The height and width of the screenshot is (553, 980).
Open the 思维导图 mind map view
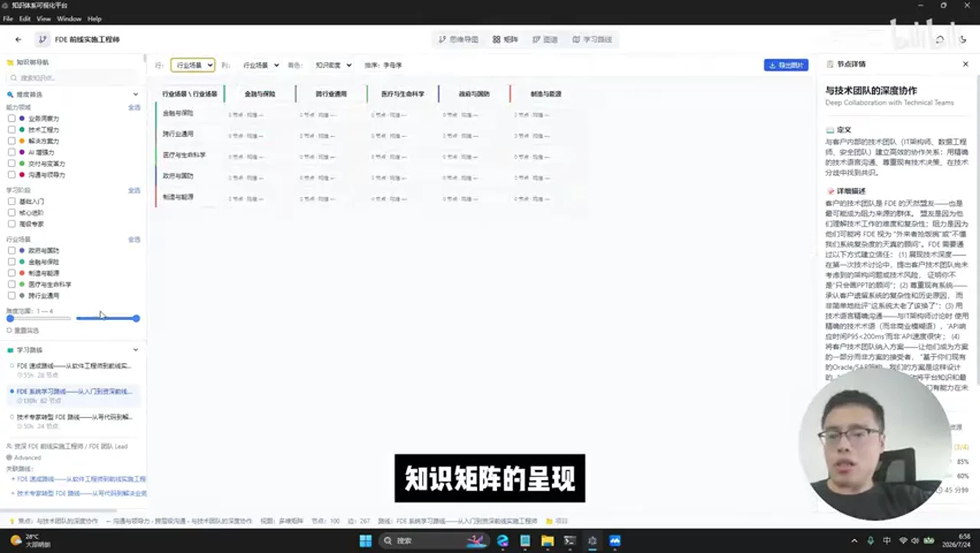[x=459, y=39]
